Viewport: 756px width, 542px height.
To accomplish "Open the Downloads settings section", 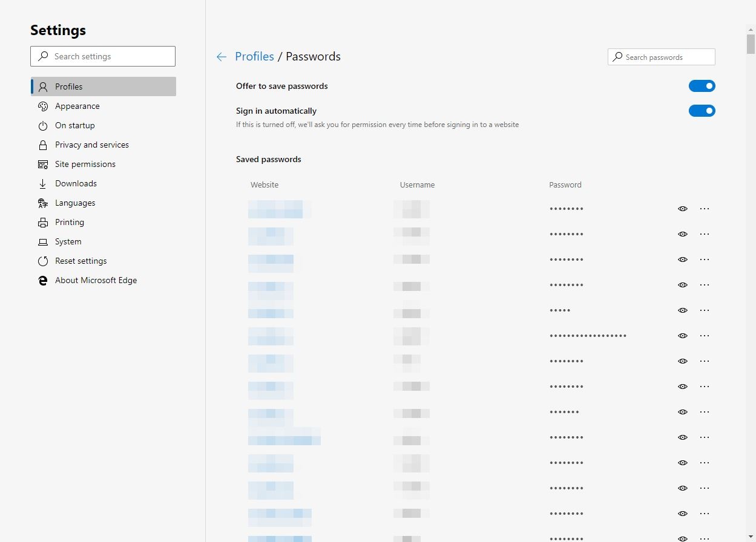I will pyautogui.click(x=103, y=183).
